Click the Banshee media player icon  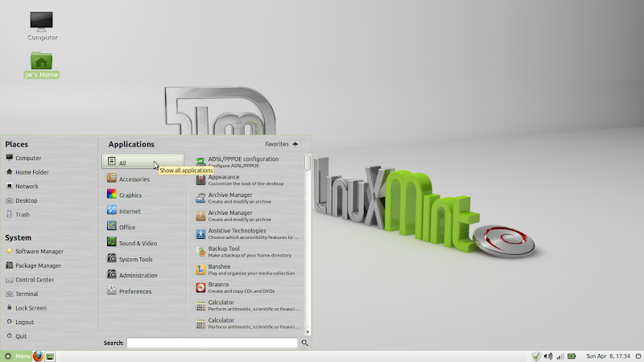tap(200, 269)
